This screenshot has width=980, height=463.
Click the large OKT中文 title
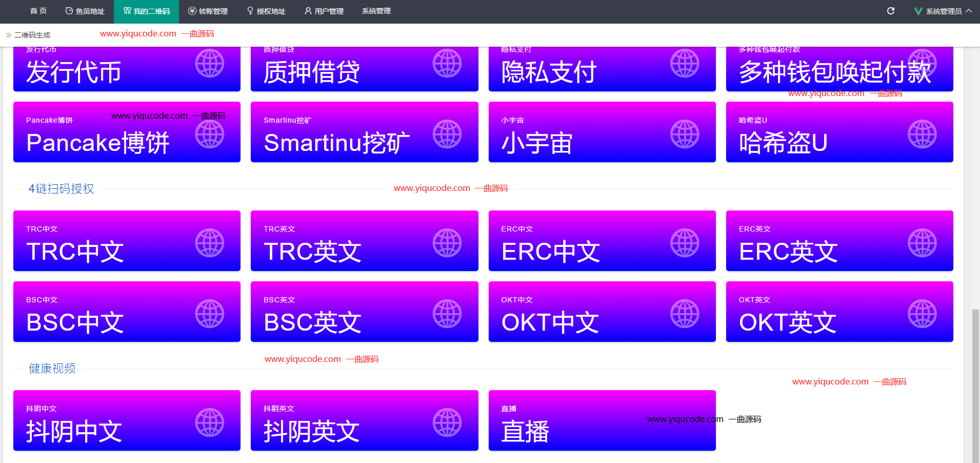[550, 322]
